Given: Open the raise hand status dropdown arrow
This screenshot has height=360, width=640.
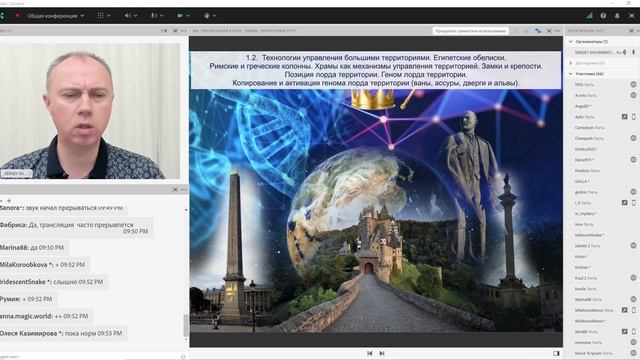Looking at the screenshot, I should click(x=214, y=16).
